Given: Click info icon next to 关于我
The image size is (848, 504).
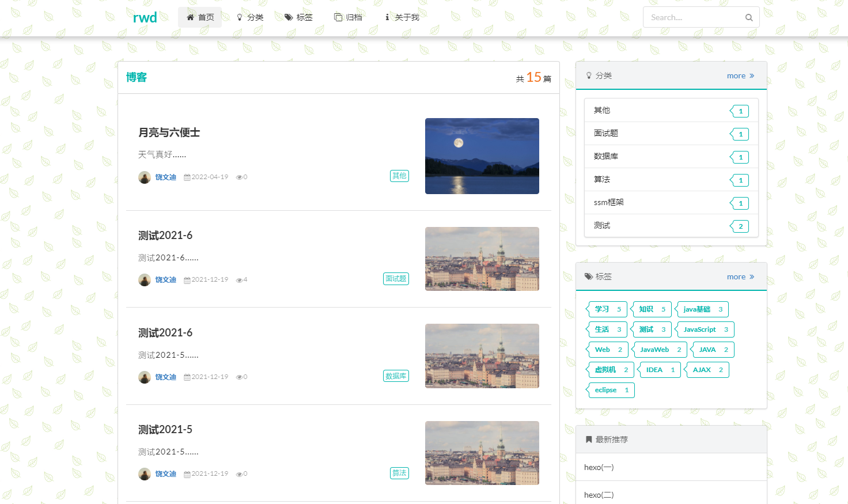Looking at the screenshot, I should [x=387, y=17].
